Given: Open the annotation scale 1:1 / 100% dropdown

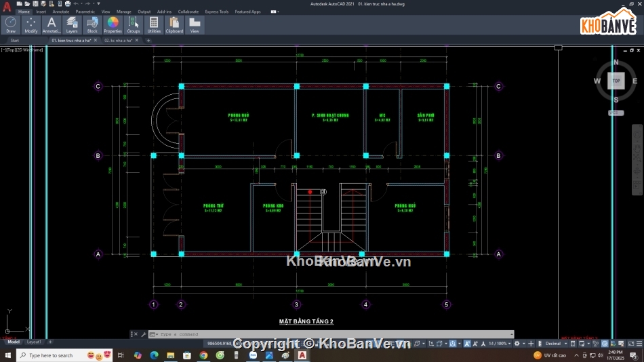Looking at the screenshot, I should pyautogui.click(x=500, y=344).
